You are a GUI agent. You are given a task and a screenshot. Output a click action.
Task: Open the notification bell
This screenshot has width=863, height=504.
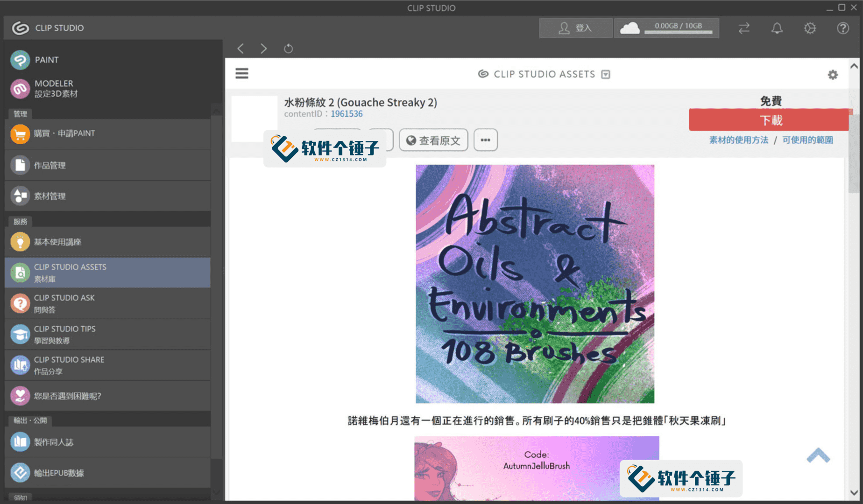pos(777,28)
